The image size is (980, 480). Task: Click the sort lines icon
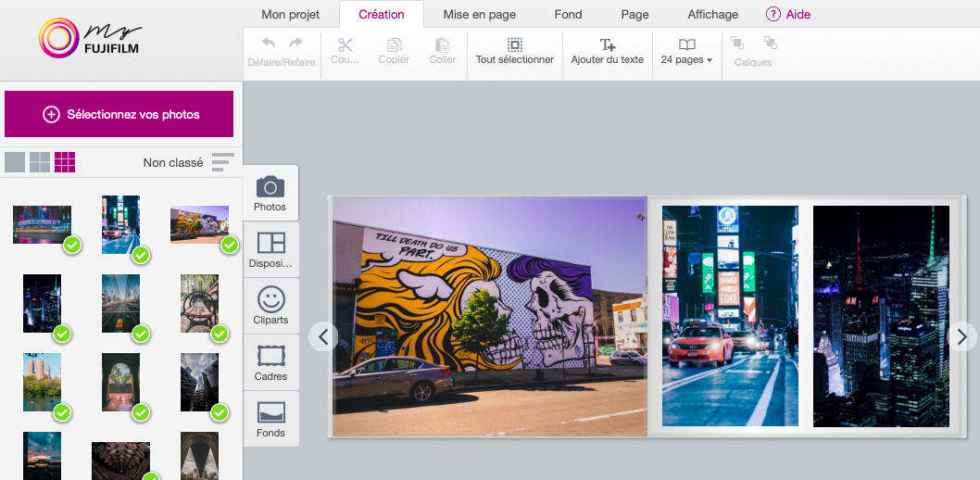click(x=223, y=162)
